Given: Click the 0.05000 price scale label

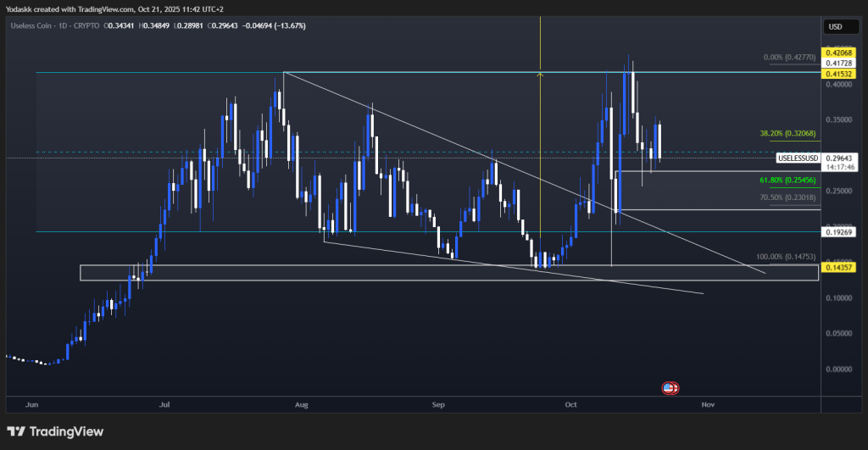Looking at the screenshot, I should coord(839,333).
